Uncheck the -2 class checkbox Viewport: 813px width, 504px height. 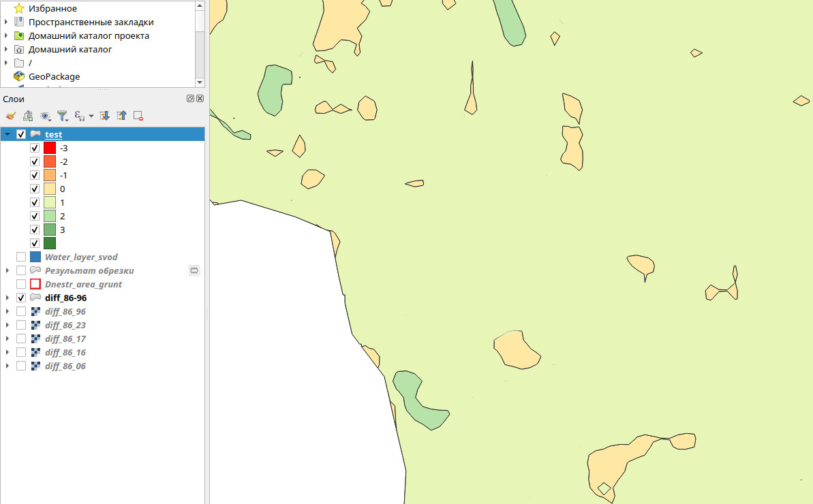[35, 161]
